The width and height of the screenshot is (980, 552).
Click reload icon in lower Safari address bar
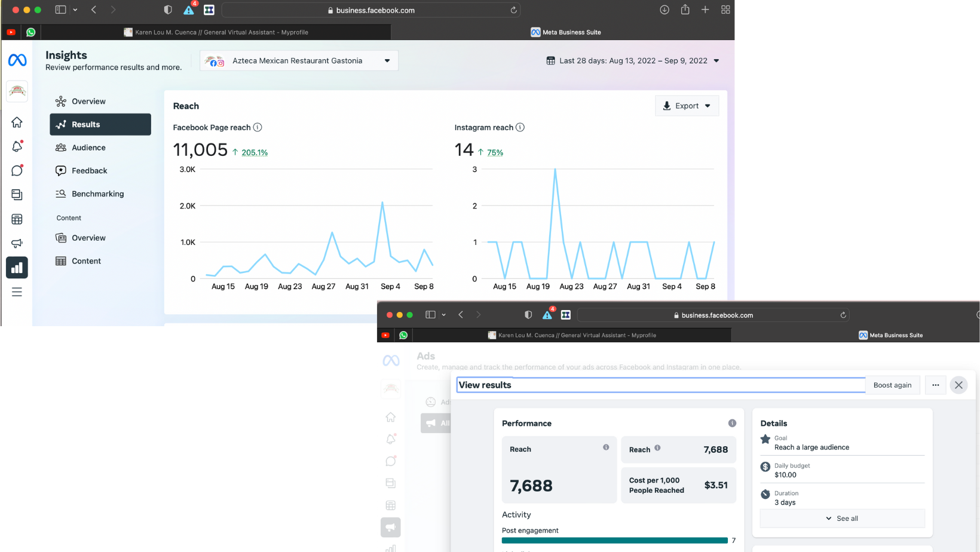click(x=843, y=315)
